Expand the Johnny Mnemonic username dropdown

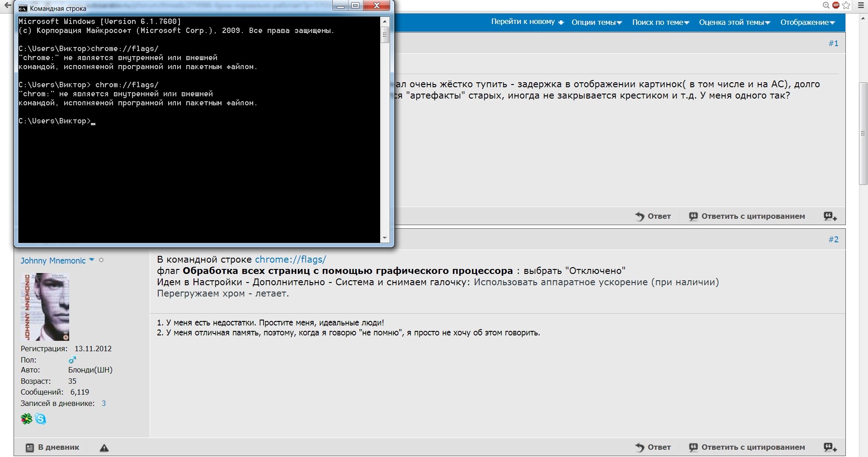coord(92,260)
